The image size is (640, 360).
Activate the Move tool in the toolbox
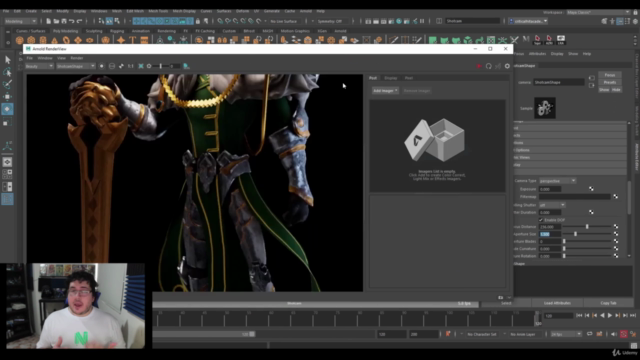click(7, 97)
